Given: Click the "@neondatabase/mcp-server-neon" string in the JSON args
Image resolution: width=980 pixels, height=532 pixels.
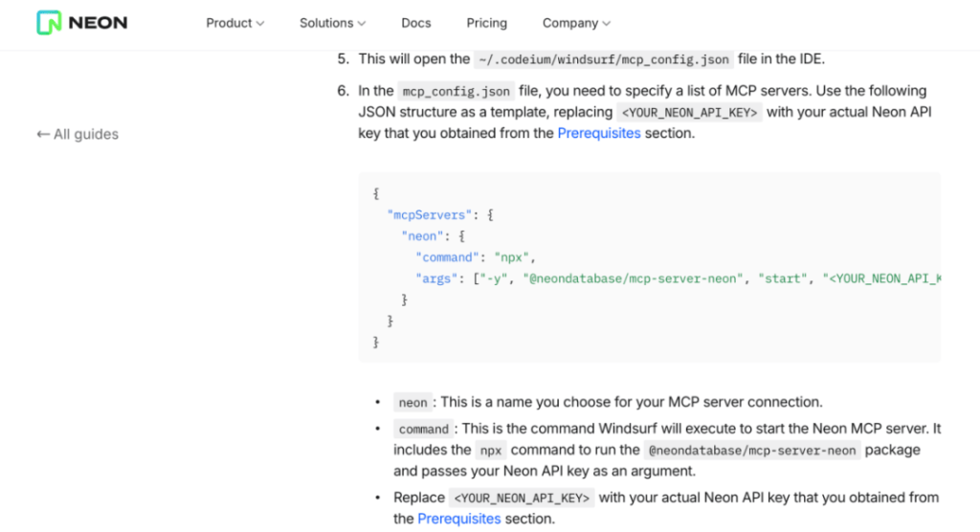Looking at the screenshot, I should 635,278.
